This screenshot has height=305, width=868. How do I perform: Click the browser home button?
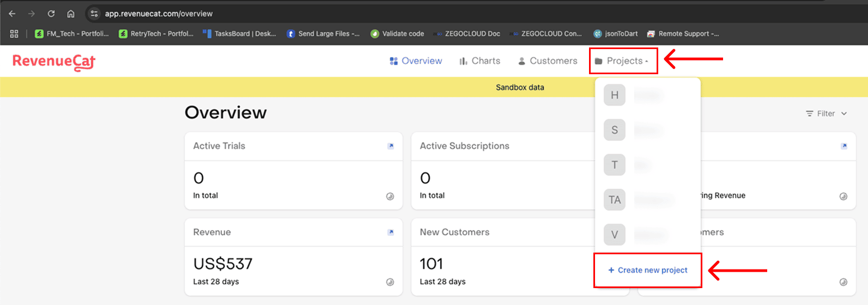pos(71,14)
